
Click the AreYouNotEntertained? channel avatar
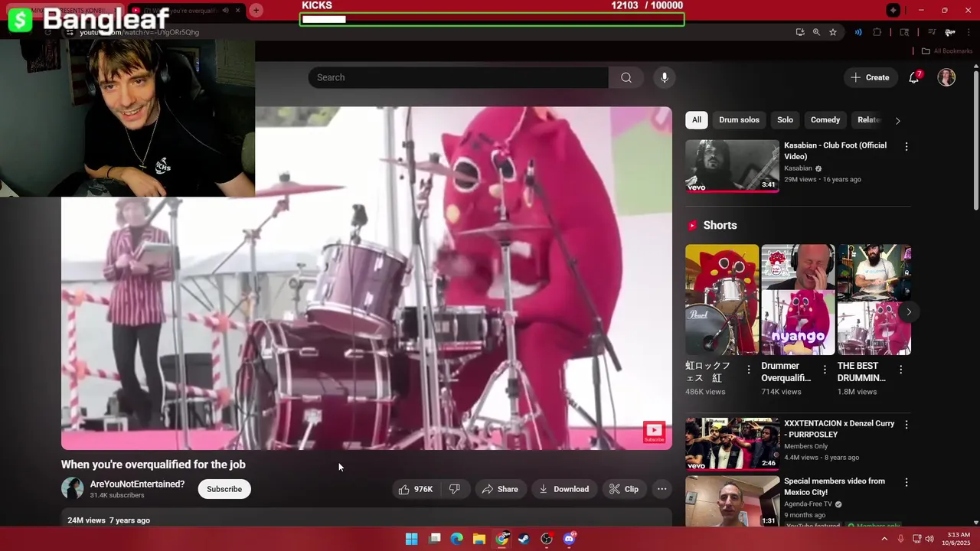coord(73,488)
